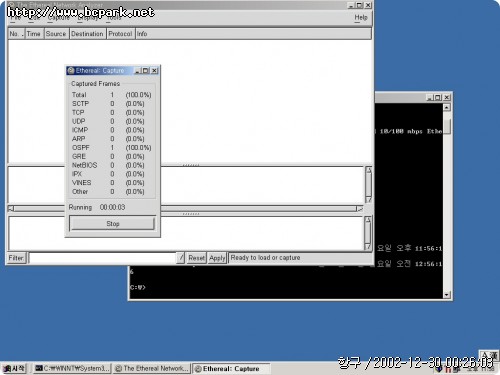Viewport: 500px width, 375px height.
Task: Minimize the Ethereal: Capture dialog
Action: coord(138,70)
